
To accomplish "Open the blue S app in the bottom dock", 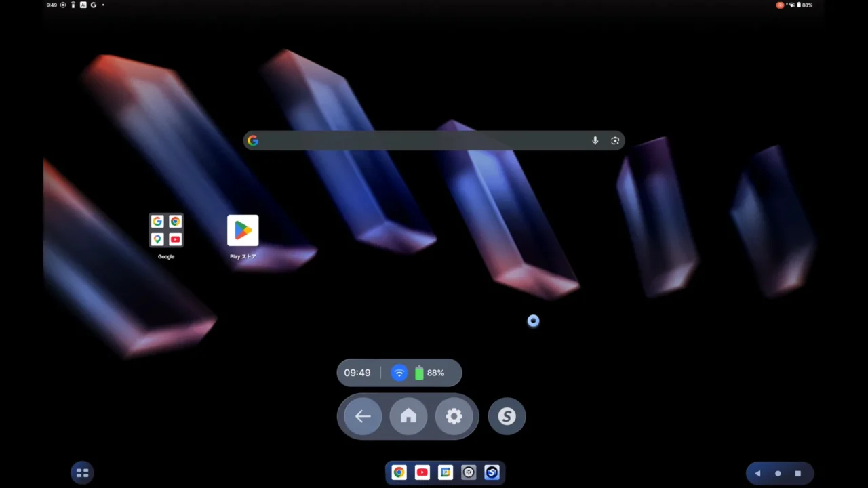I will (492, 472).
